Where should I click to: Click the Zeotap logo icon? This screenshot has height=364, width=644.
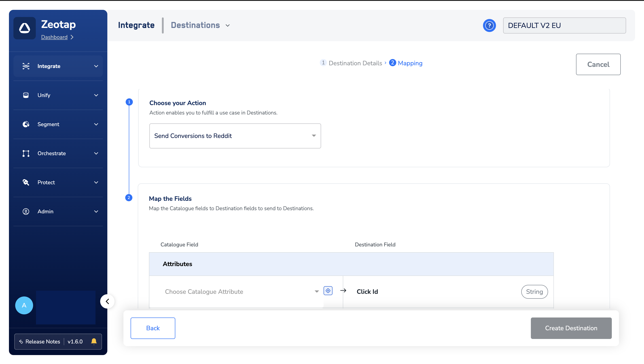(x=25, y=28)
